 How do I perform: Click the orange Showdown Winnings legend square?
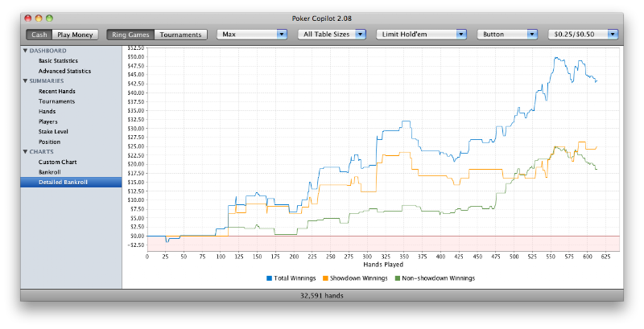click(325, 278)
